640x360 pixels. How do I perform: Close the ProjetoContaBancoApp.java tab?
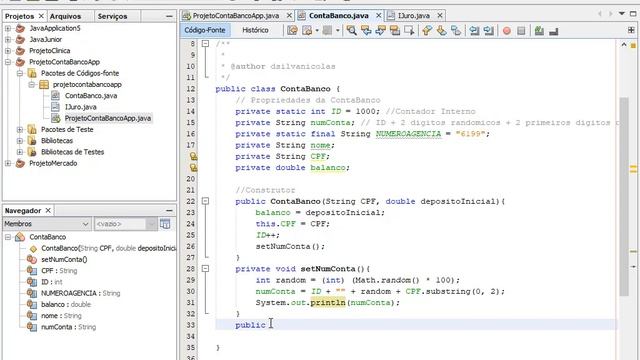coord(289,16)
